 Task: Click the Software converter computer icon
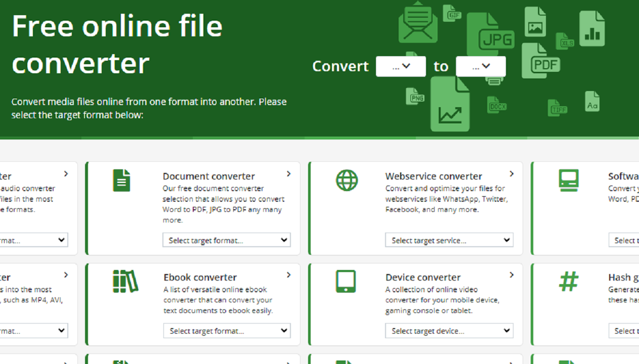click(569, 180)
